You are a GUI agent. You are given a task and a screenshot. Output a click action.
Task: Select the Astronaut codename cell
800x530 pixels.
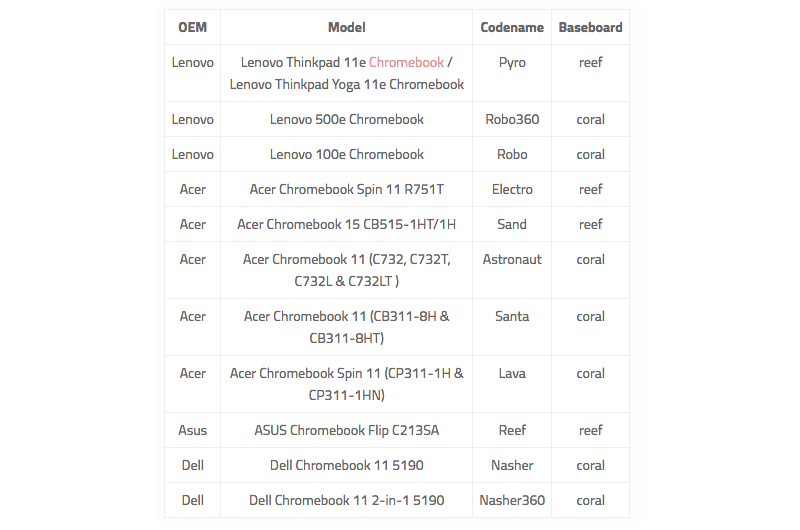point(512,270)
